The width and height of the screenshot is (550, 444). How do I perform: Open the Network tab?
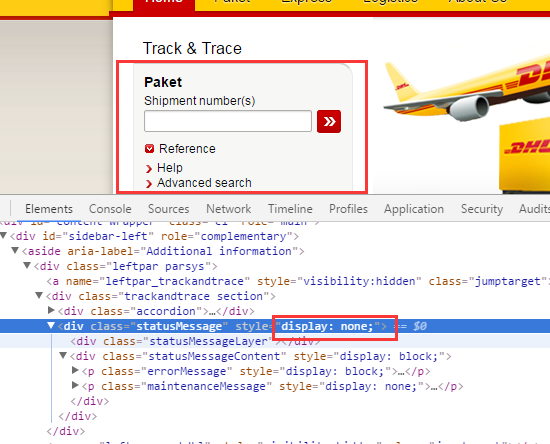[x=228, y=209]
